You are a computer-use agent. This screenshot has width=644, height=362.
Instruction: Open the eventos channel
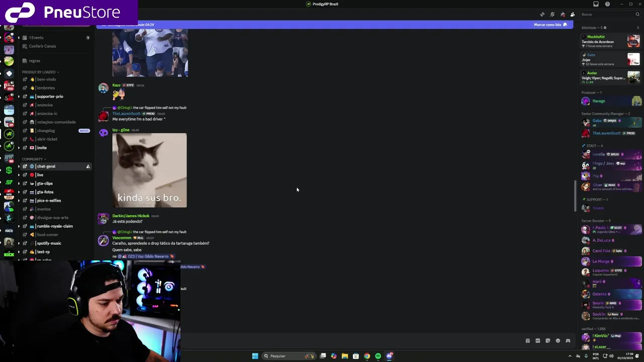tap(55, 209)
